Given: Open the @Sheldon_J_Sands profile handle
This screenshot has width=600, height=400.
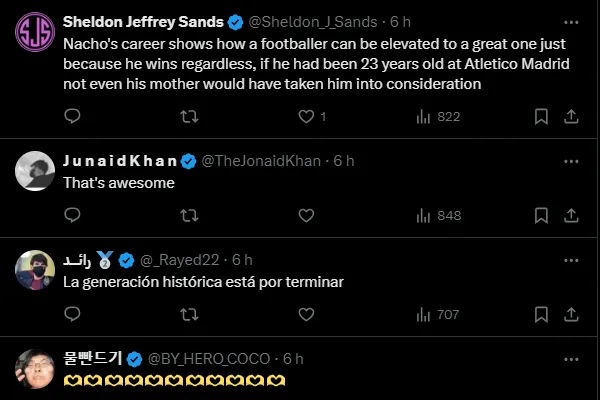Looking at the screenshot, I should coord(312,21).
